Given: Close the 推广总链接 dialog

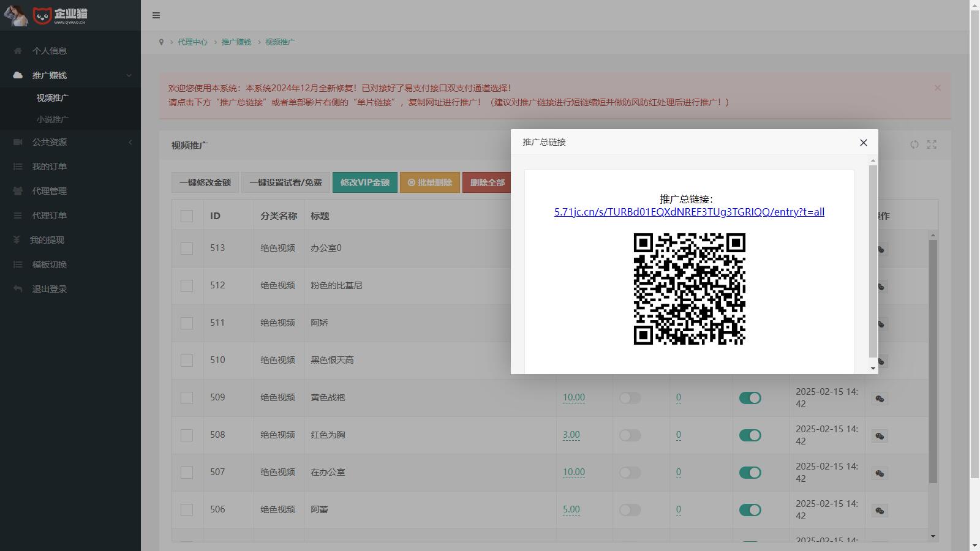Looking at the screenshot, I should click(863, 143).
